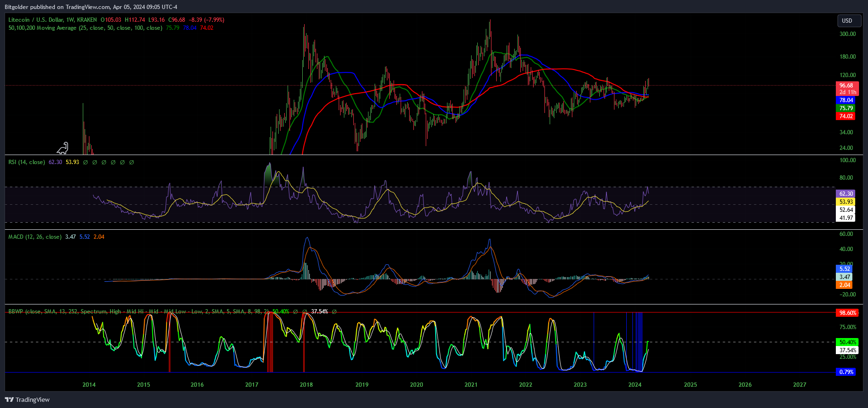Click the 300.00 price axis label
Screen dimensions: 868x408
point(848,34)
